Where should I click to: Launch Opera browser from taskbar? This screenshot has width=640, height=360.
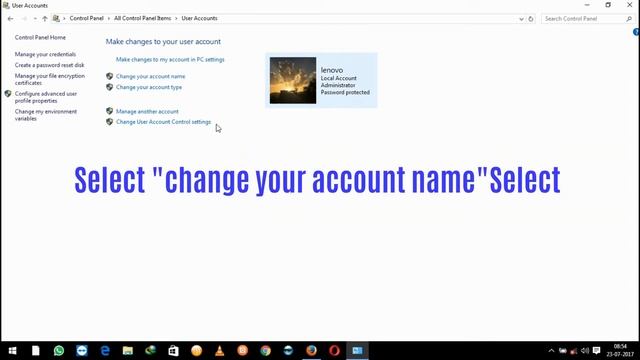[x=334, y=351]
